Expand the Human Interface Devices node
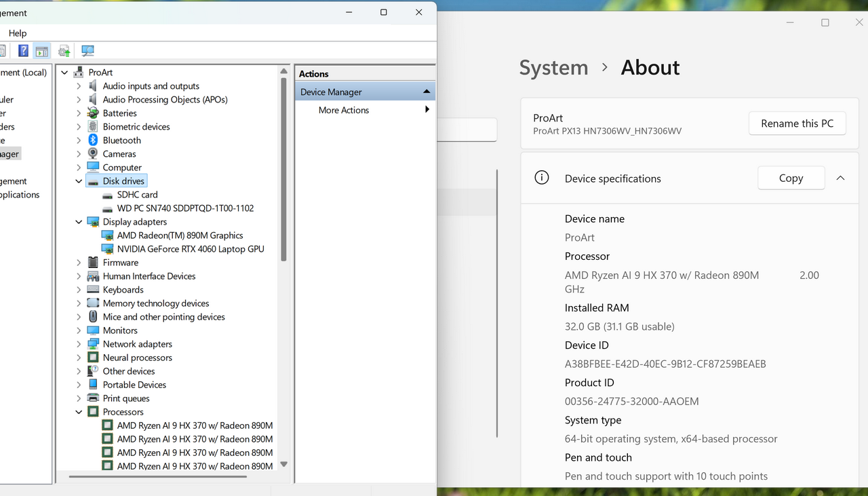This screenshot has height=496, width=868. pyautogui.click(x=79, y=276)
